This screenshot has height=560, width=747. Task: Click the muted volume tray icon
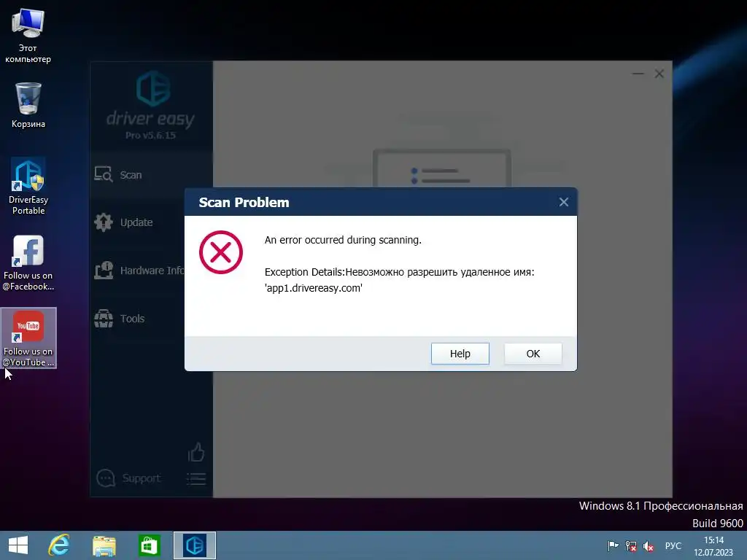(649, 546)
